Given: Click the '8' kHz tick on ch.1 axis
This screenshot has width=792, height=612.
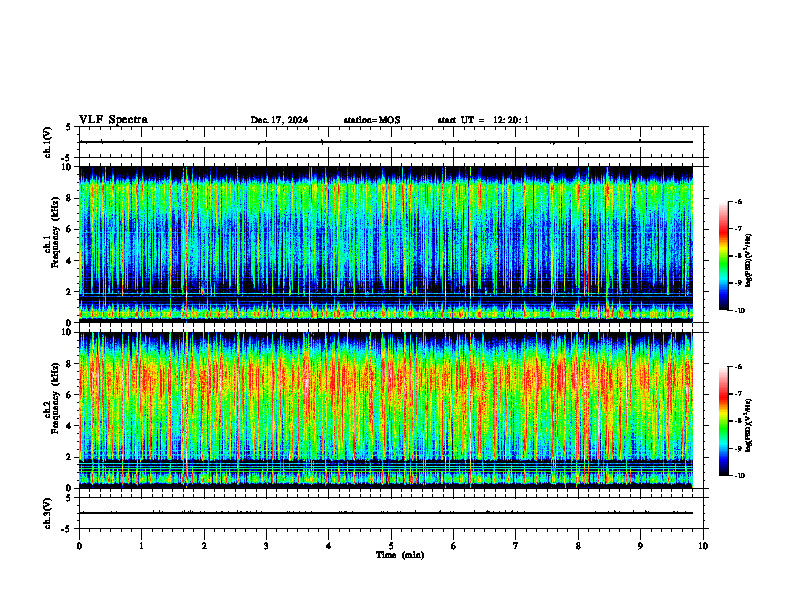Looking at the screenshot, I should tap(68, 198).
